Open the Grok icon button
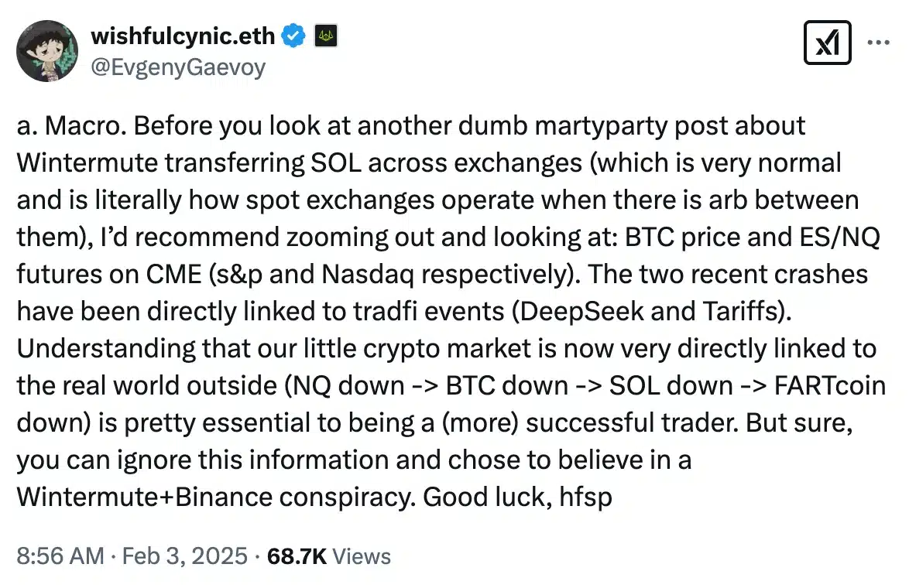The height and width of the screenshot is (588, 909). pos(828,43)
